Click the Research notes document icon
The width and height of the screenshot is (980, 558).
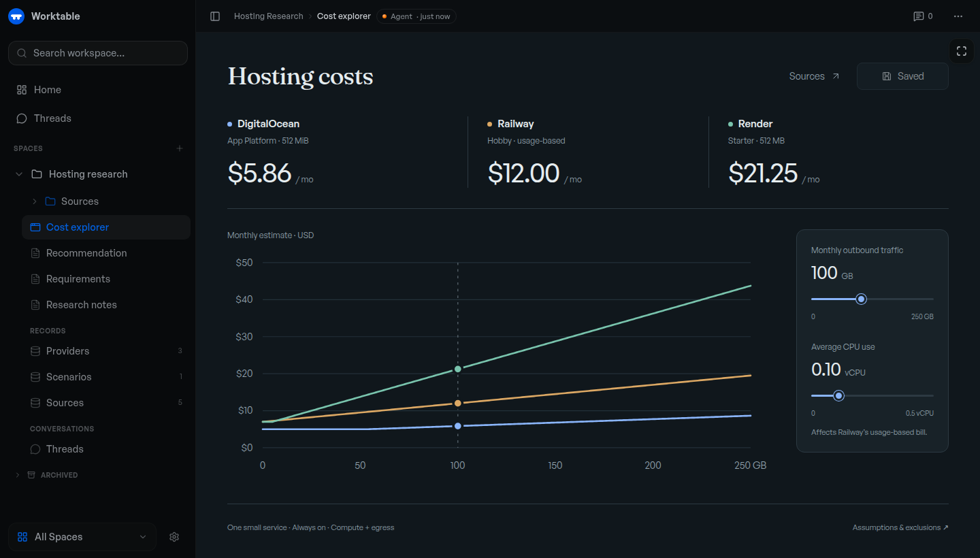click(35, 305)
